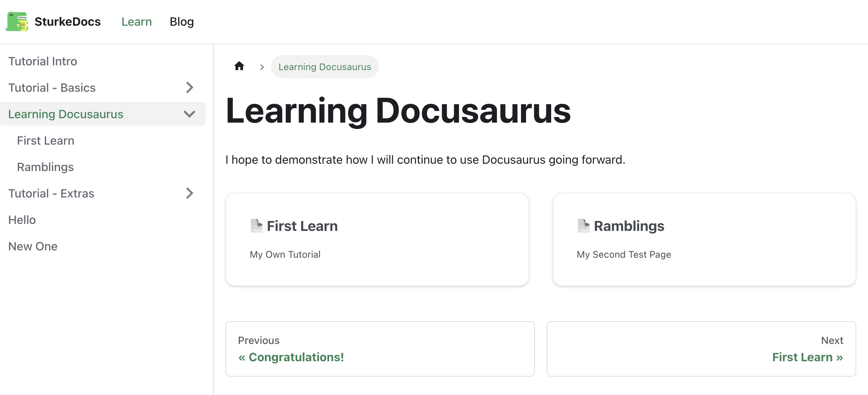Click the SturkeDocs site title
This screenshot has width=868, height=395.
coord(68,22)
